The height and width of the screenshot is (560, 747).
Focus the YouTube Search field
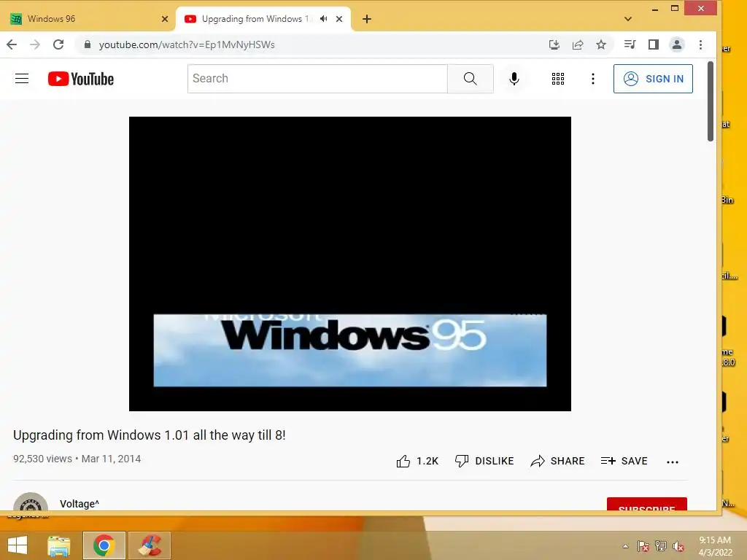tap(317, 79)
